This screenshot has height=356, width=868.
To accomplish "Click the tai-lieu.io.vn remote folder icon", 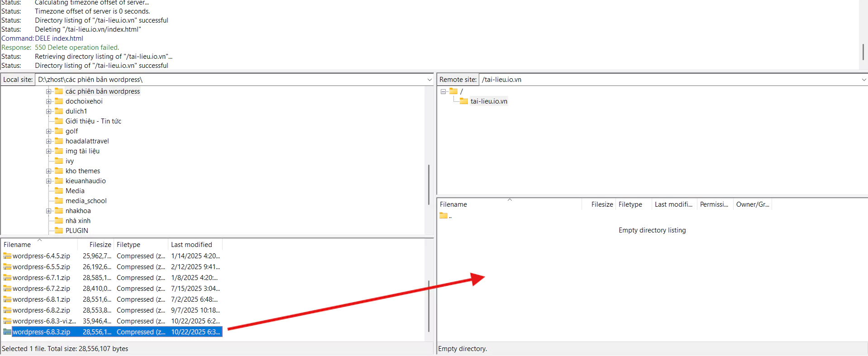I will pos(464,101).
